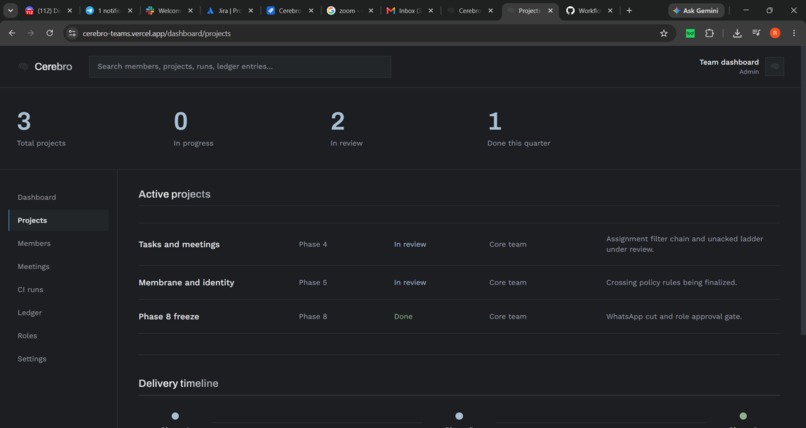
Task: Open the Downloads icon in toolbar
Action: (737, 33)
